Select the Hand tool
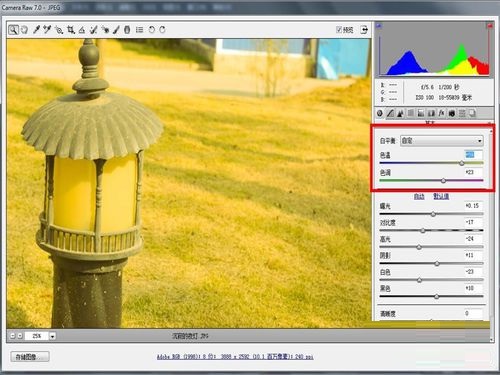The width and height of the screenshot is (500, 375). [x=24, y=30]
